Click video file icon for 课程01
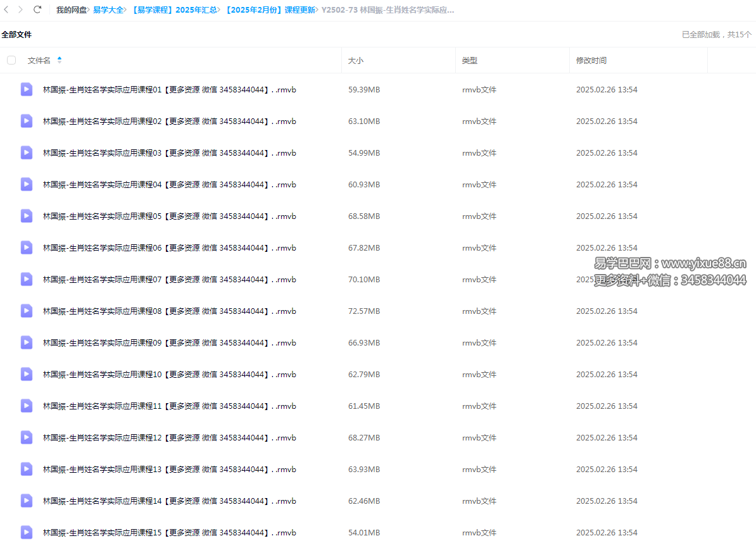756x543 pixels. coord(27,89)
